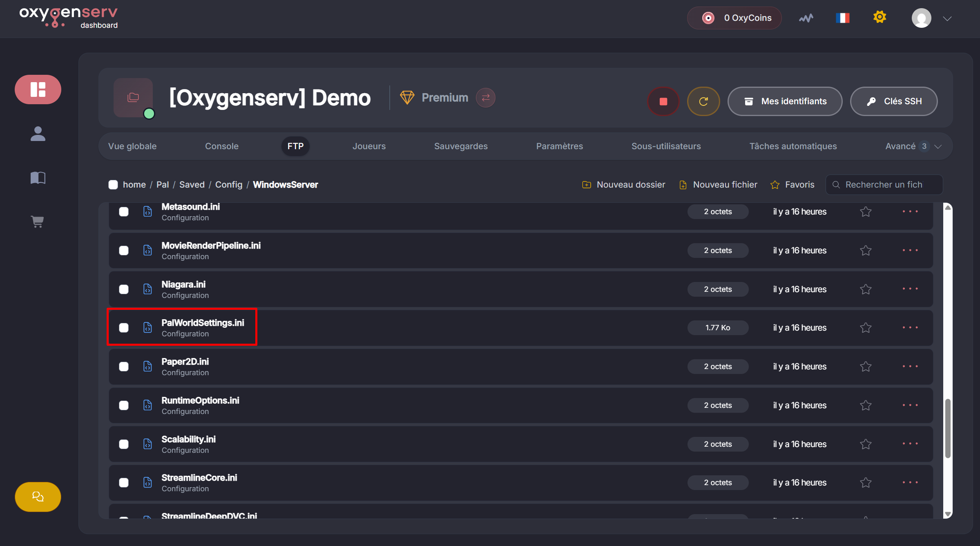Screen dimensions: 980x546
Task: Click the Mes identifiants button
Action: [x=785, y=101]
